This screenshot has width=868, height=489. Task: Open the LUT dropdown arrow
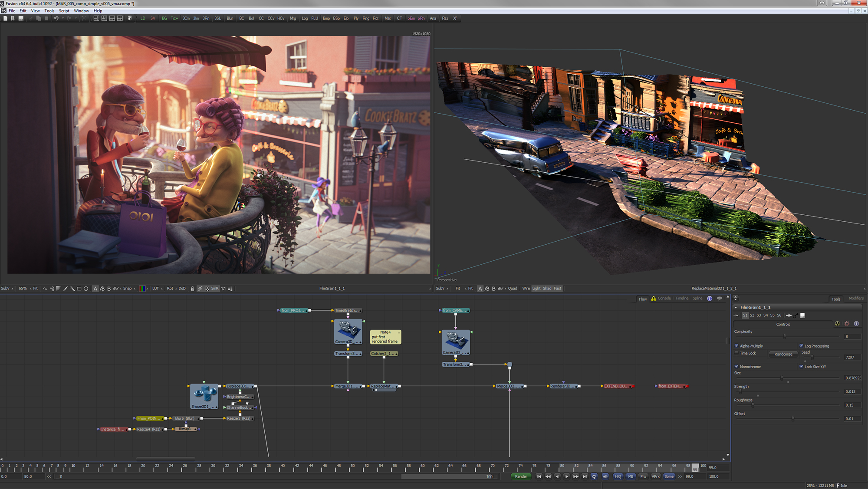coord(161,289)
